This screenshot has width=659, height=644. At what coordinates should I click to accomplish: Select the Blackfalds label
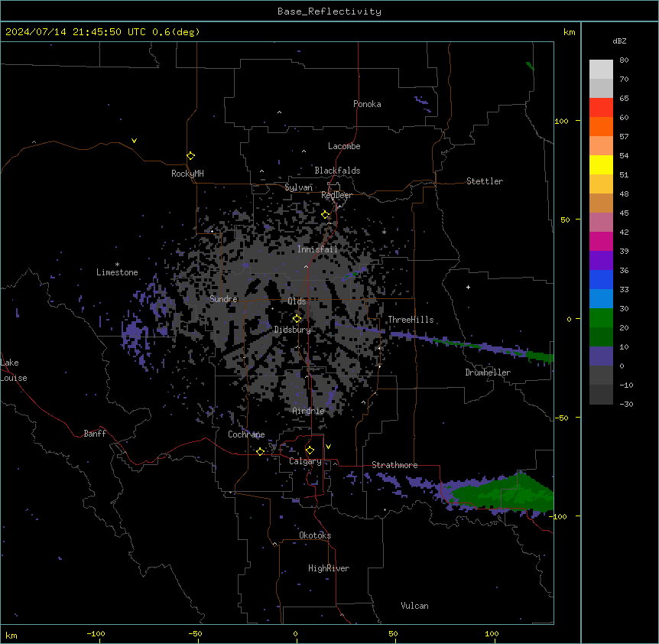point(337,171)
